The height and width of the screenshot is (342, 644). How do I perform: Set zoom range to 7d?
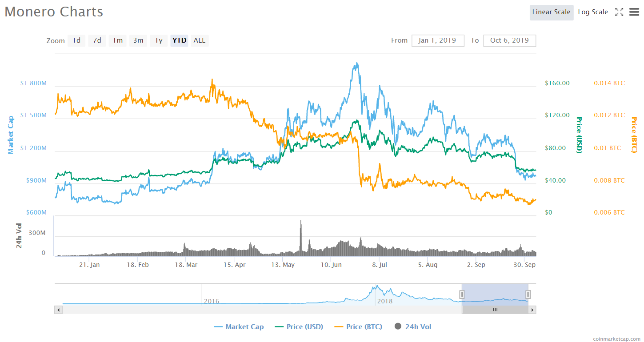click(x=97, y=40)
